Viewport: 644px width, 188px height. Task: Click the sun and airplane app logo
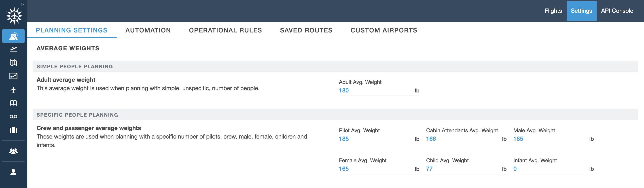pos(14,16)
